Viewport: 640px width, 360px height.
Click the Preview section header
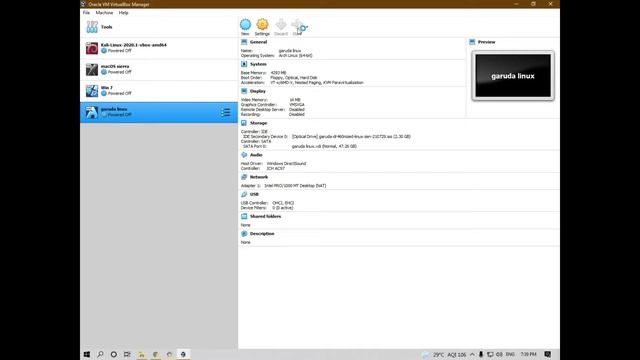click(487, 42)
